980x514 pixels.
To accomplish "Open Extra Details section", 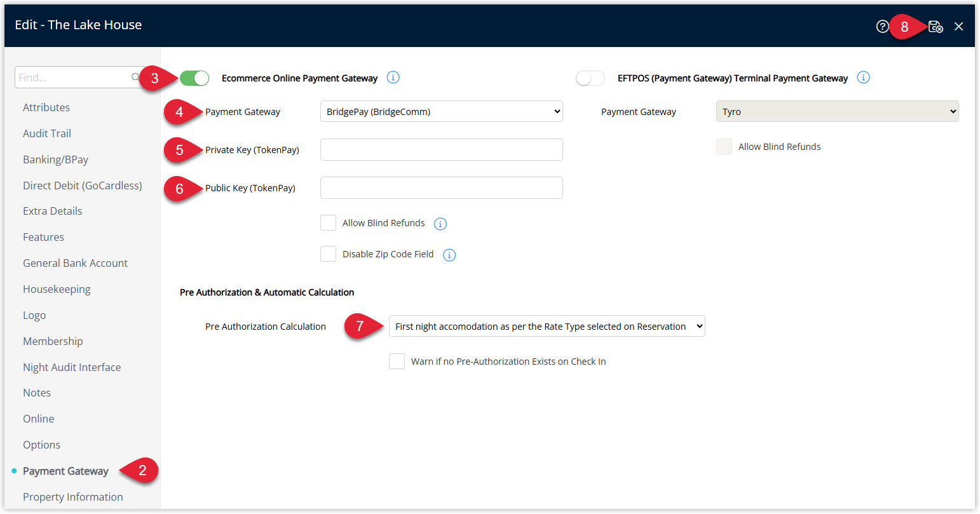I will point(53,211).
